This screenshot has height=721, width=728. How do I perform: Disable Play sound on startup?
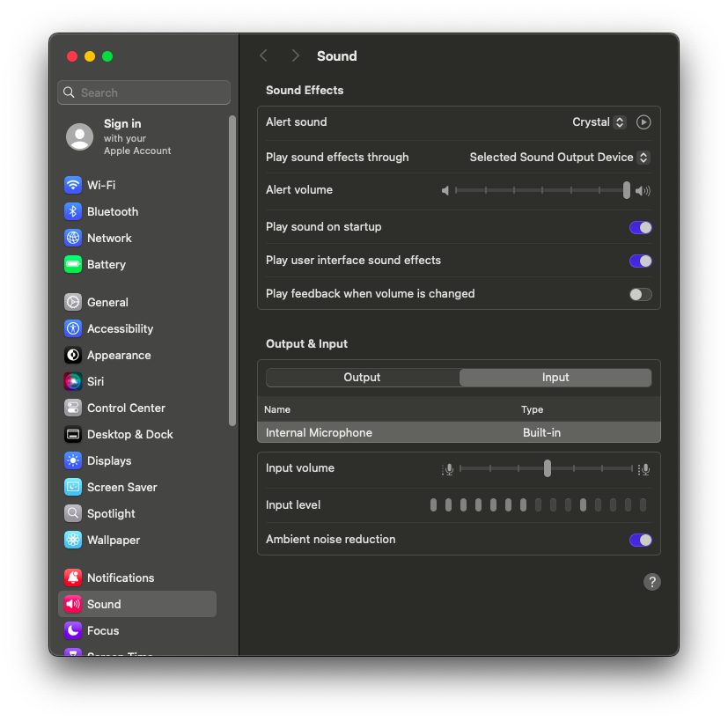coord(640,227)
